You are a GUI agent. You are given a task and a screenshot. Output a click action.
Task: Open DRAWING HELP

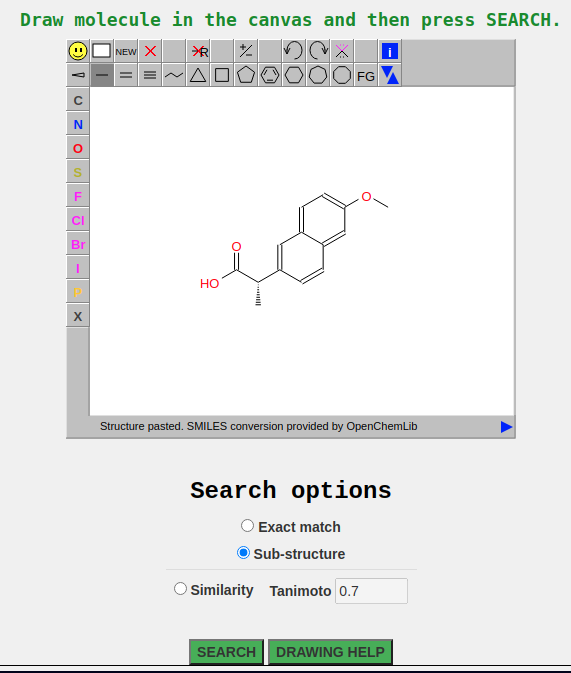tap(330, 652)
